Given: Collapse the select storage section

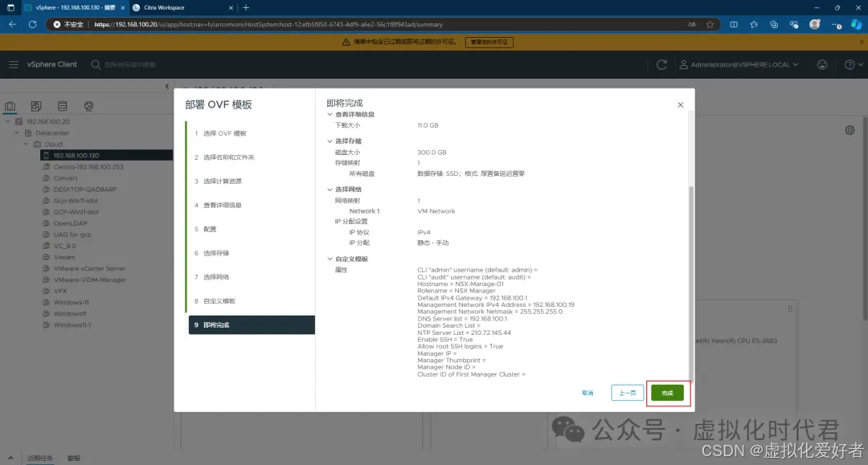Looking at the screenshot, I should [330, 141].
